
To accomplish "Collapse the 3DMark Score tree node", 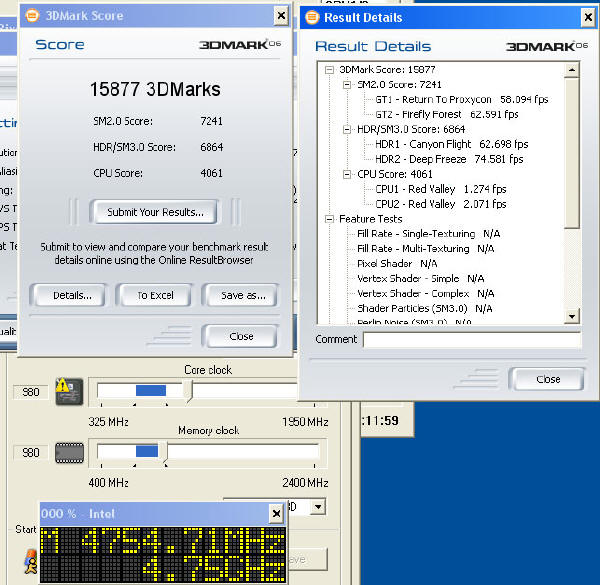I will click(329, 70).
